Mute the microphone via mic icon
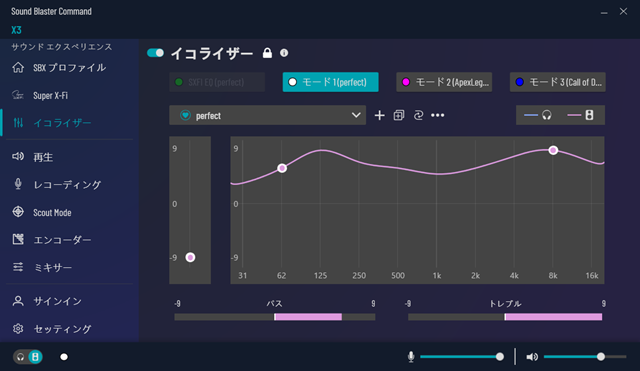Image resolution: width=640 pixels, height=371 pixels. 411,357
